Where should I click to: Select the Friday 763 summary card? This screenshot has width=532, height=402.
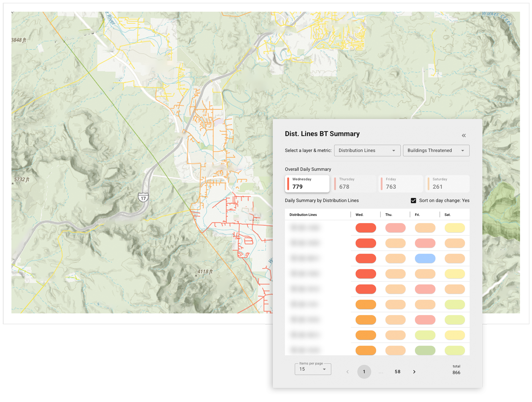coord(401,183)
